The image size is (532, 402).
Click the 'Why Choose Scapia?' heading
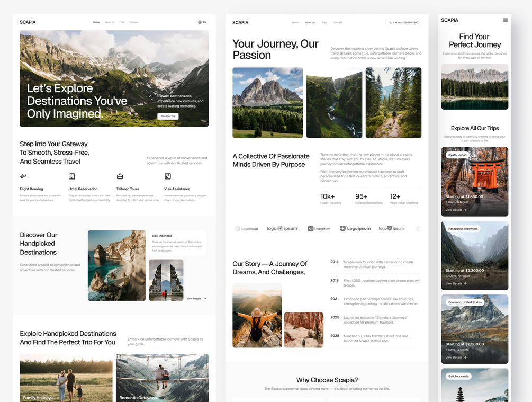(x=327, y=380)
